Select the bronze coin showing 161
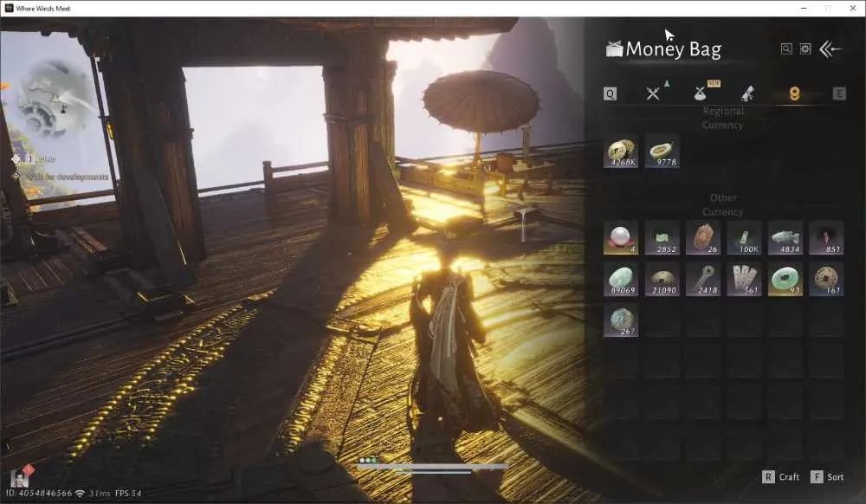This screenshot has height=504, width=866. point(826,279)
